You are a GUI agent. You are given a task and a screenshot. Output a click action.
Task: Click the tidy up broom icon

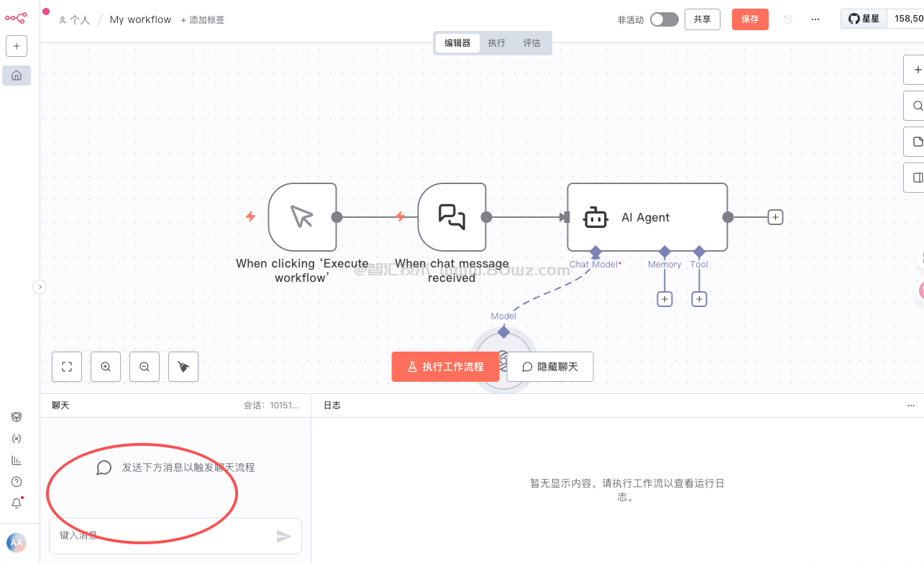pyautogui.click(x=183, y=367)
